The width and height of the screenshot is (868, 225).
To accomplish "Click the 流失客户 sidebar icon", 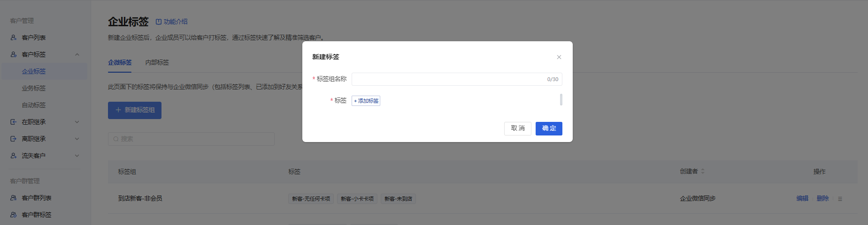I will [x=14, y=156].
